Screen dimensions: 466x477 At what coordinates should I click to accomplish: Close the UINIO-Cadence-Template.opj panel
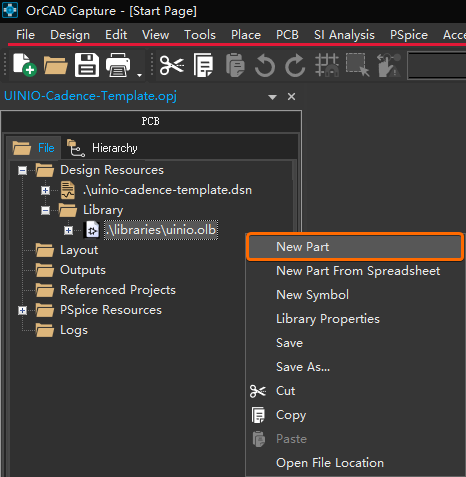tap(291, 97)
